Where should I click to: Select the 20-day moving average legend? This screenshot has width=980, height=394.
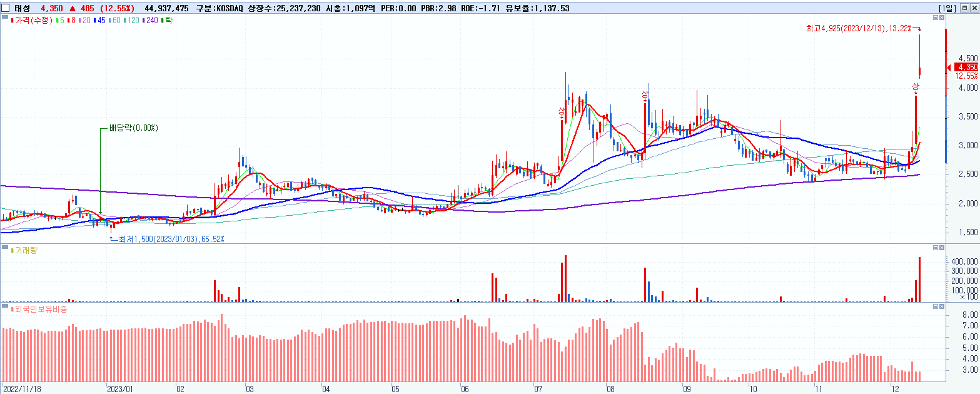pyautogui.click(x=84, y=21)
